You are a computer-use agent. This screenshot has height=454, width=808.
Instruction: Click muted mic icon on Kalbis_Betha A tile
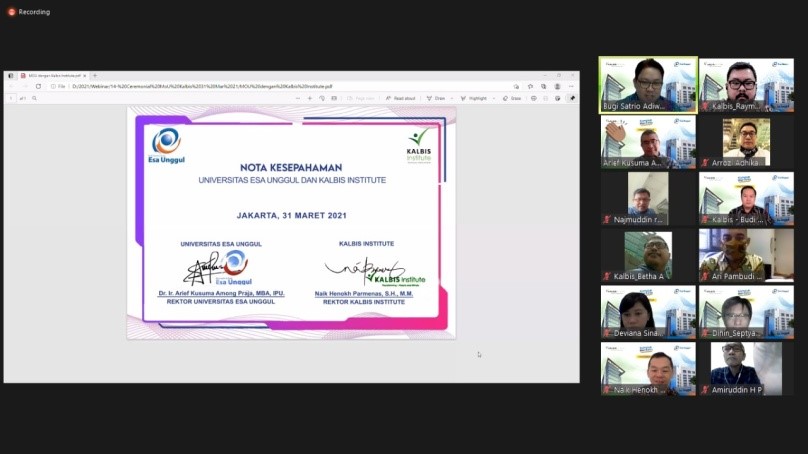click(607, 276)
